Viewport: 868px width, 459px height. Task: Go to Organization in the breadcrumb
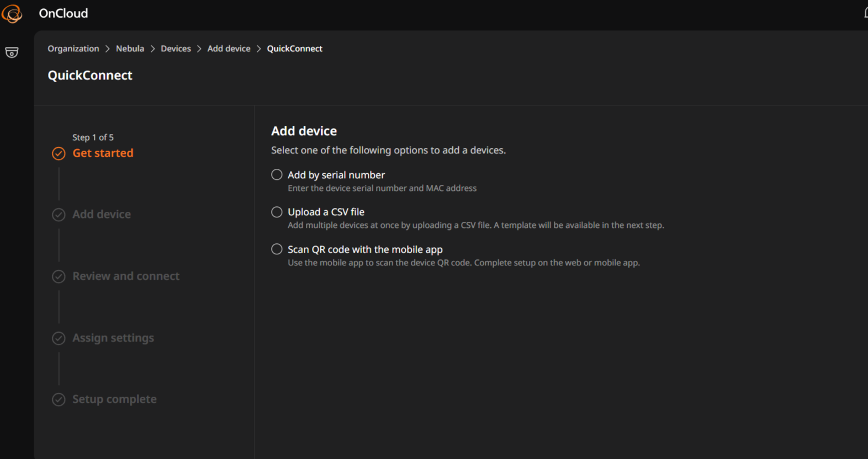(73, 49)
